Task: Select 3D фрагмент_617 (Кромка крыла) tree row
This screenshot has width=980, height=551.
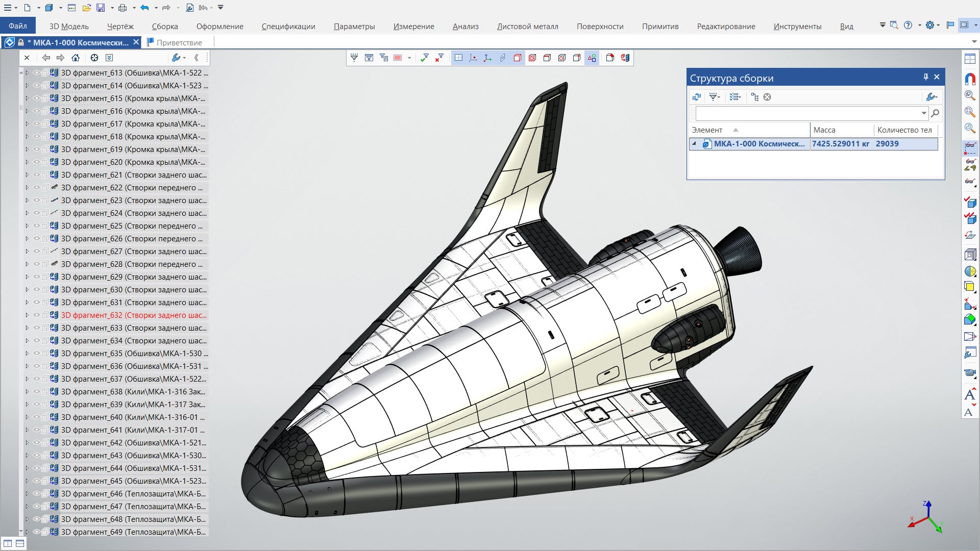Action: pos(133,124)
